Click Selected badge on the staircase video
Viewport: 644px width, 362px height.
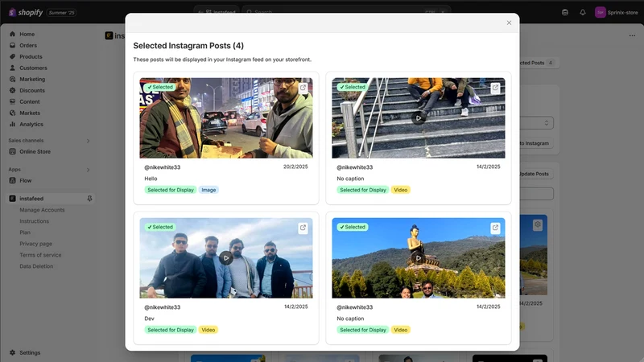coord(353,87)
